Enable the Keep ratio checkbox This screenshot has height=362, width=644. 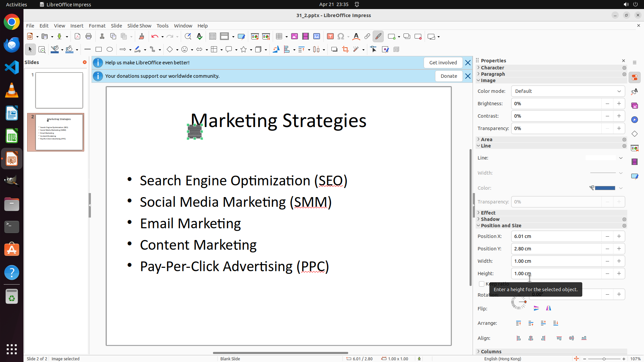point(482,284)
